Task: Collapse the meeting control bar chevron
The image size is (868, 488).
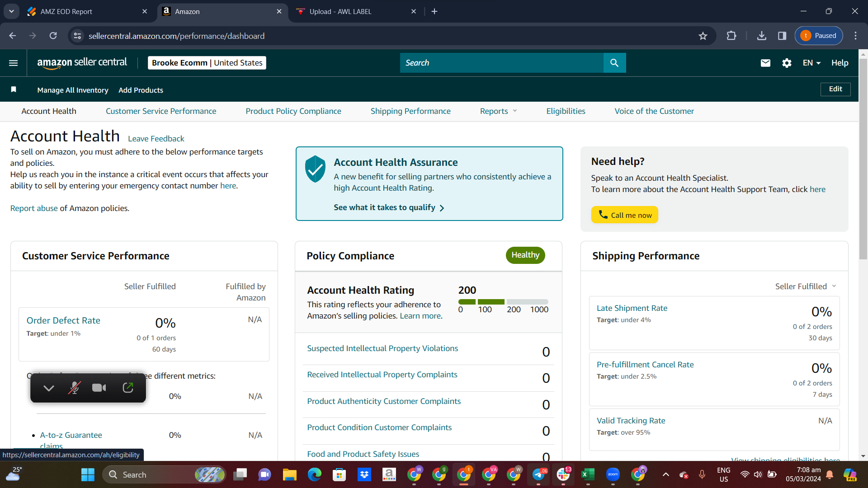Action: point(49,388)
